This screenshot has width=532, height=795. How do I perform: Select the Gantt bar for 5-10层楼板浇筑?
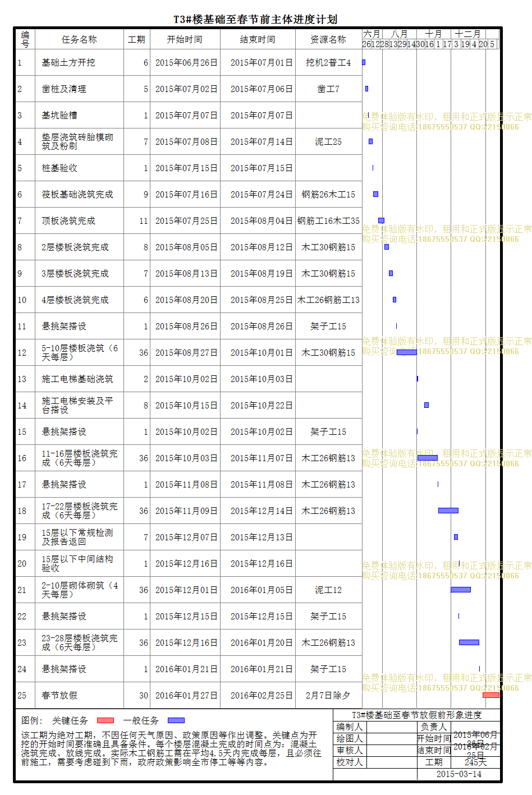coord(407,352)
